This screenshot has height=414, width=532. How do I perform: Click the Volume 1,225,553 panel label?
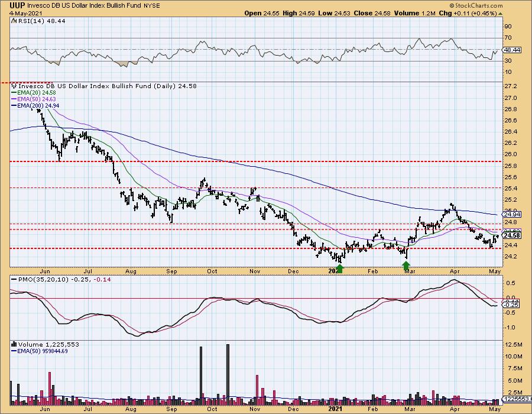(48, 344)
